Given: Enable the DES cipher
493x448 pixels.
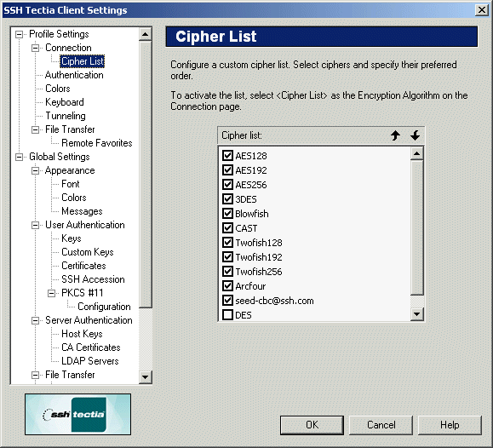Looking at the screenshot, I should click(227, 314).
